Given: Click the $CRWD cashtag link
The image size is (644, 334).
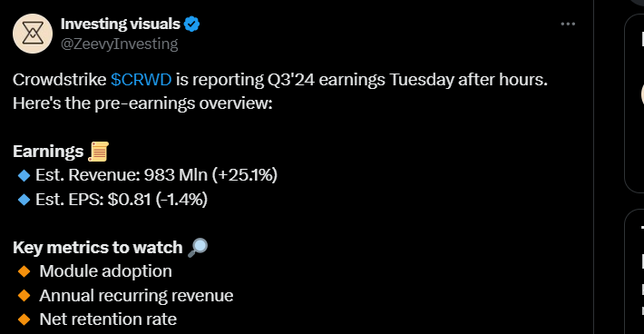Looking at the screenshot, I should click(141, 80).
